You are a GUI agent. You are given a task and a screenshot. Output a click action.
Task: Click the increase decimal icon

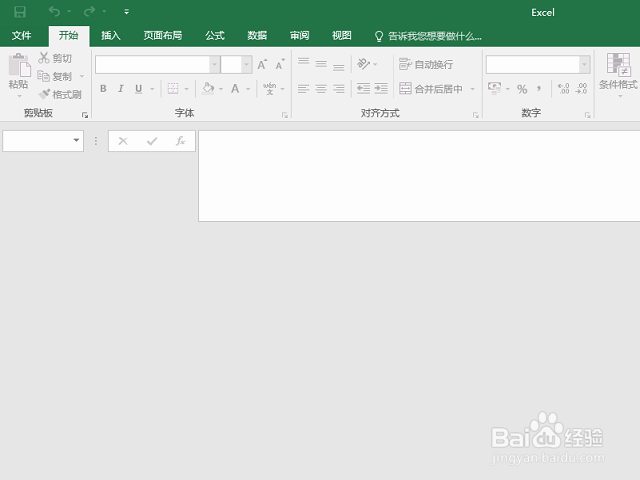[x=564, y=89]
